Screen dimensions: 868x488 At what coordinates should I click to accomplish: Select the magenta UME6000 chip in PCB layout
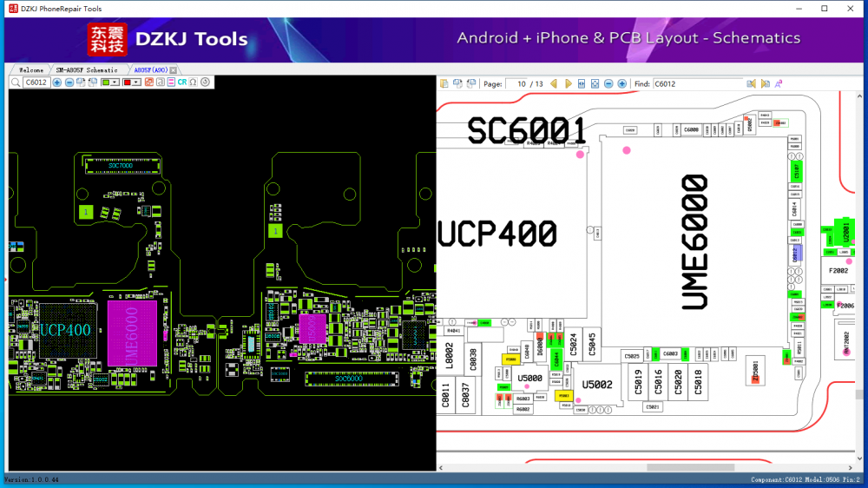pos(132,334)
